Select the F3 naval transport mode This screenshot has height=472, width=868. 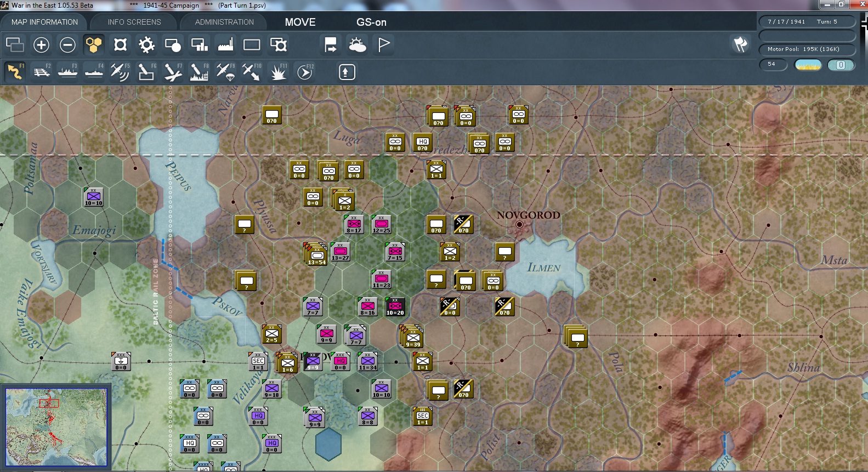67,72
